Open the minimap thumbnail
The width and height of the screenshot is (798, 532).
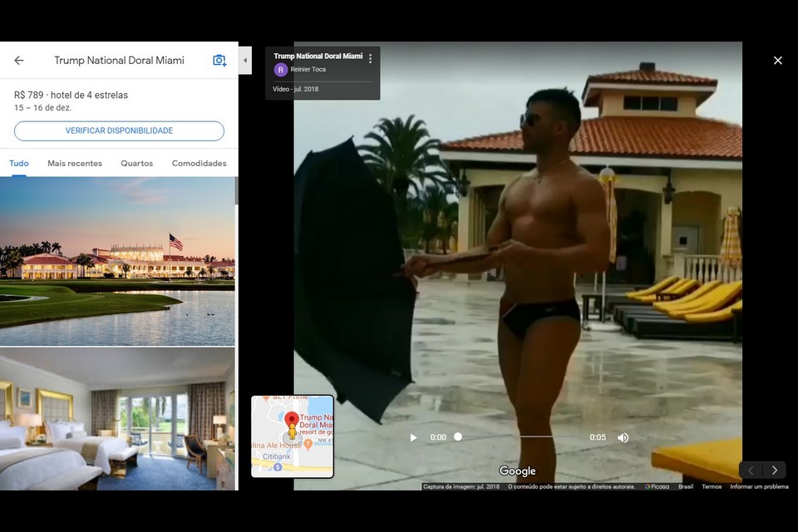tap(293, 436)
